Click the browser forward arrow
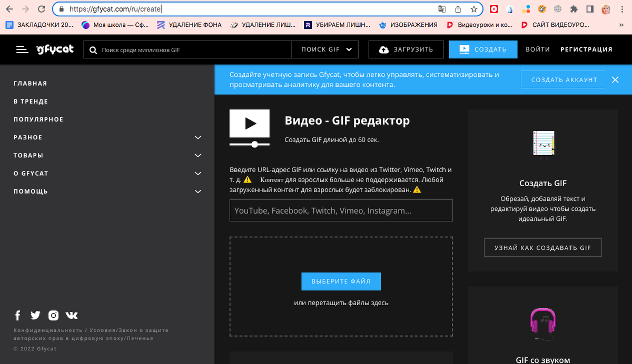This screenshot has width=632, height=364. point(25,9)
